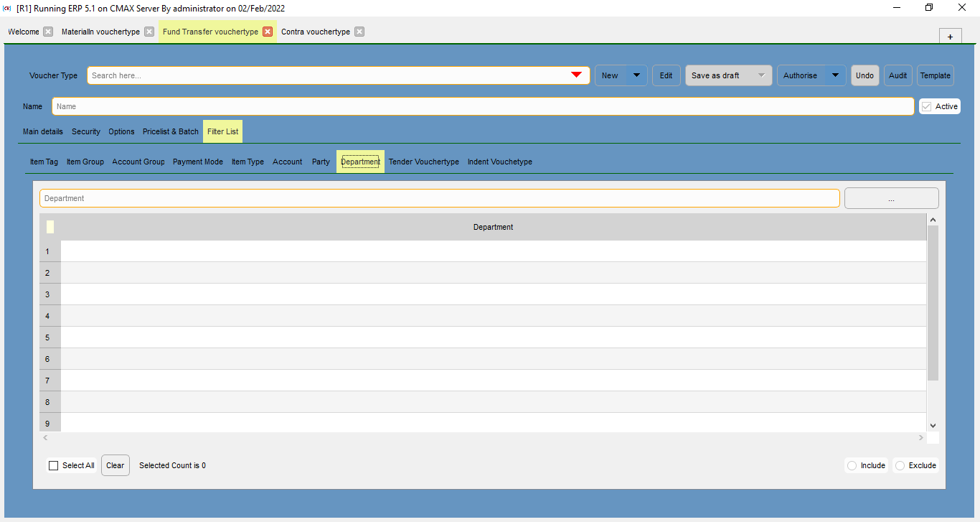Close the MaterialIn vouchertype tab
The width and height of the screenshot is (980, 522).
pos(149,32)
